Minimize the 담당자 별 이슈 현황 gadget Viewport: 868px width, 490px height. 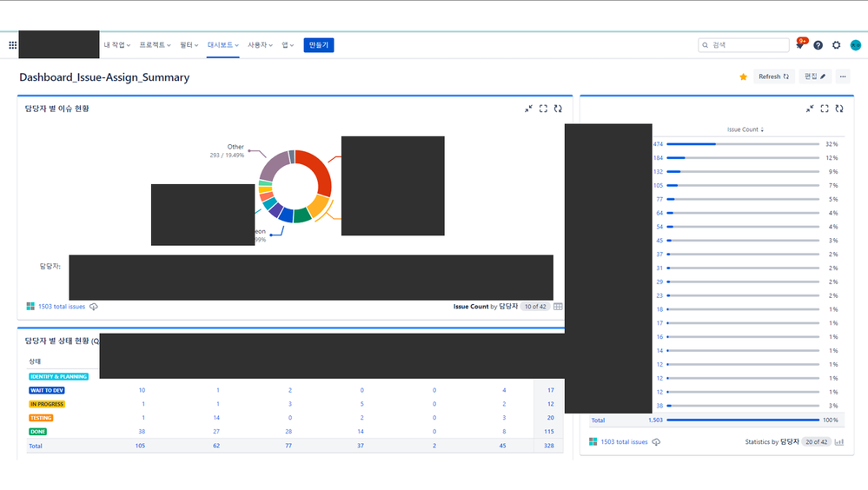tap(528, 109)
